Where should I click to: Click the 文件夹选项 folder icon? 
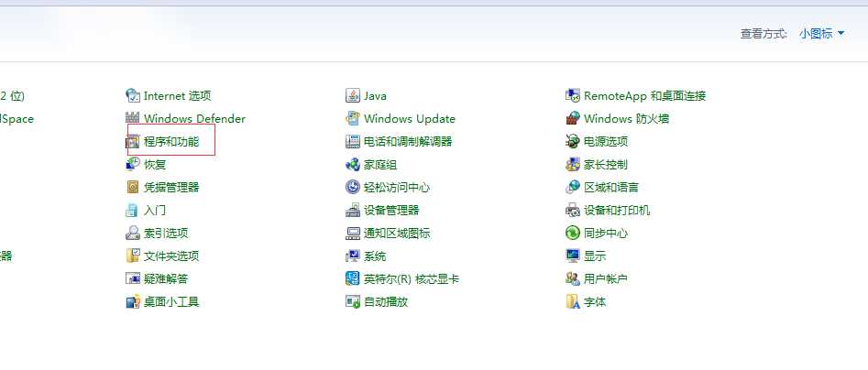coord(133,256)
